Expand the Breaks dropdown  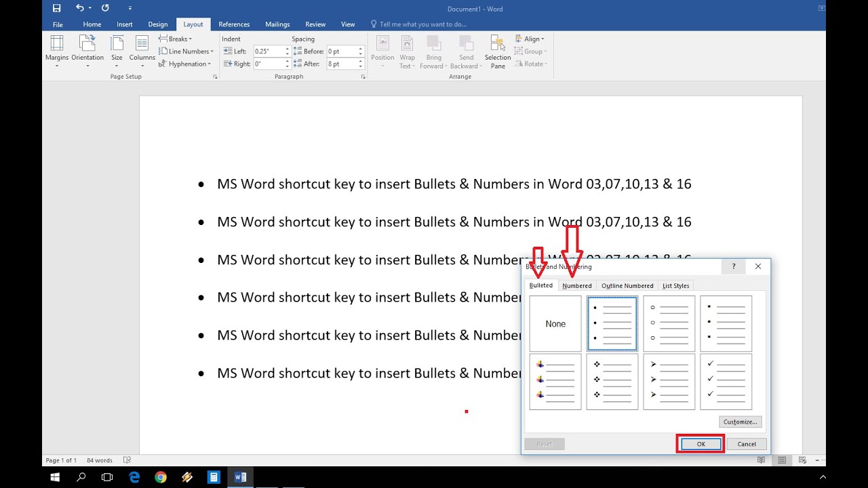coord(176,39)
